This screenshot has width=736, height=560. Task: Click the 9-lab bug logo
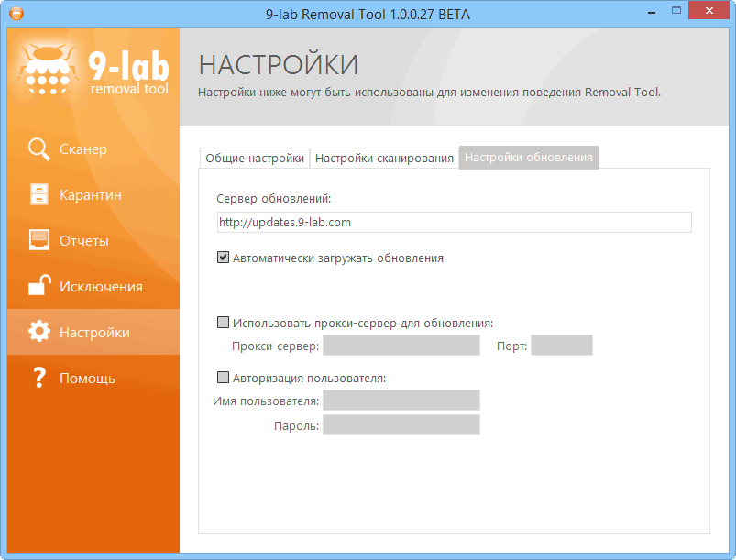pyautogui.click(x=47, y=70)
